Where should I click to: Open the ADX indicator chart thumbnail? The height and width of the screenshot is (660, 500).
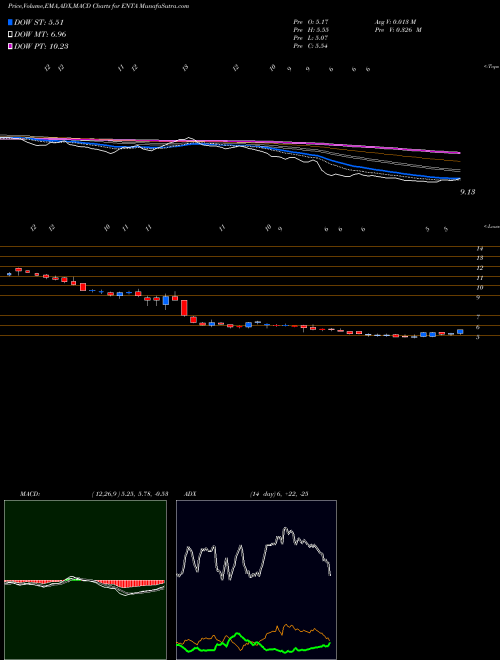point(256,580)
